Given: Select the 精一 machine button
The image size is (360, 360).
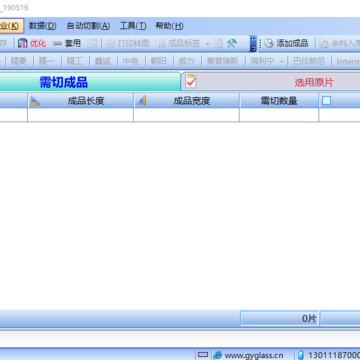Looking at the screenshot, I should click(x=46, y=61).
